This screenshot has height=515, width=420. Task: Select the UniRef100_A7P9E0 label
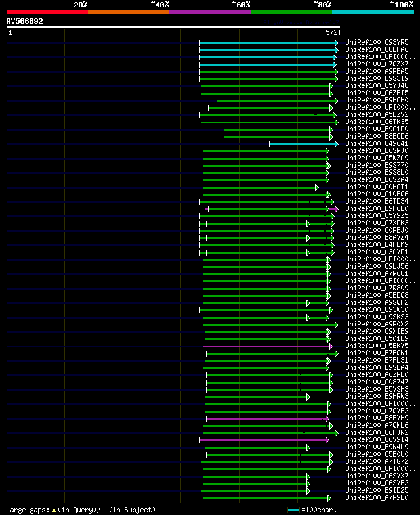pos(377,498)
